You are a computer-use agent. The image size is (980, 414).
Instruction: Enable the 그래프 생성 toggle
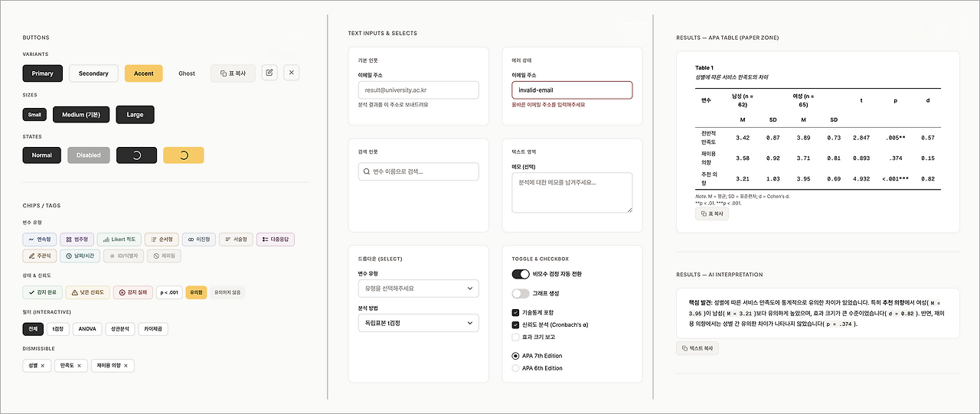coord(521,293)
